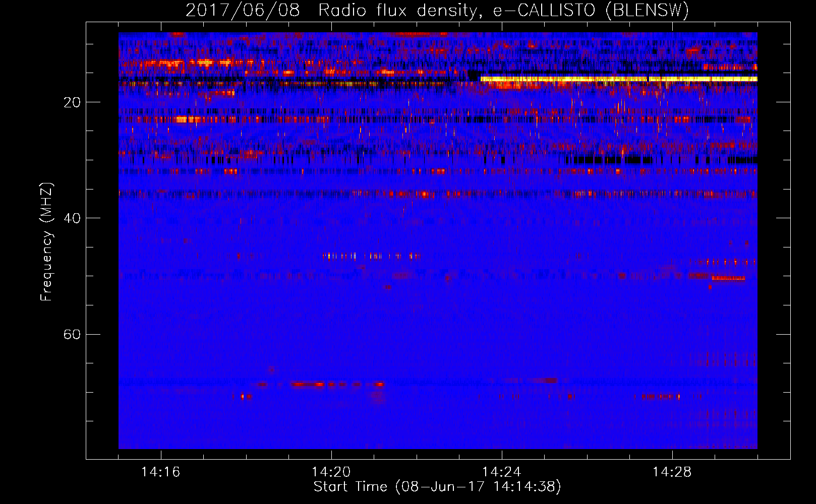
Task: Click the plot title "2017/06/08 Radio flux density, e-CALLISTO (BLENSW)"
Action: pos(437,10)
